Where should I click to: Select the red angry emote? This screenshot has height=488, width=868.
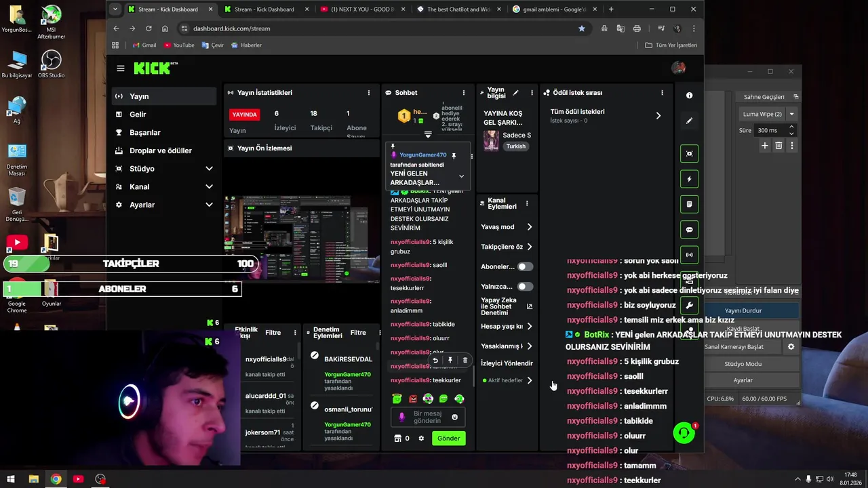pos(412,399)
